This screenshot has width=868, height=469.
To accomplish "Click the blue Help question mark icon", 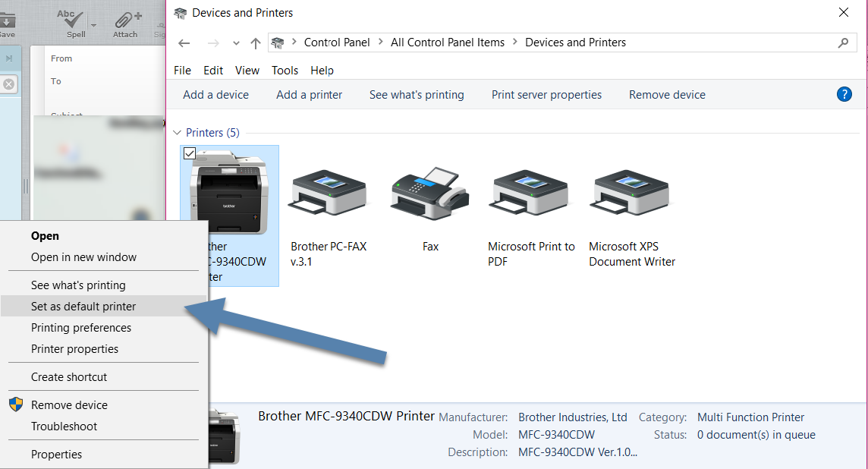I will tap(844, 94).
